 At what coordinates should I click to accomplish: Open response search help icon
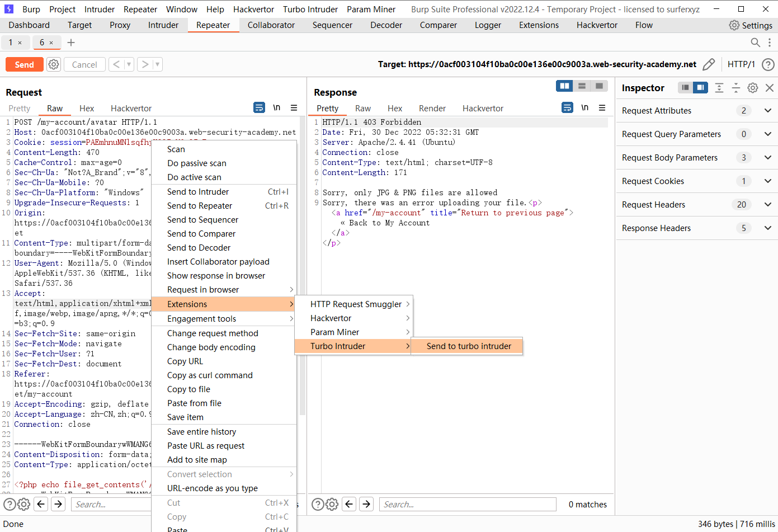[x=318, y=504]
